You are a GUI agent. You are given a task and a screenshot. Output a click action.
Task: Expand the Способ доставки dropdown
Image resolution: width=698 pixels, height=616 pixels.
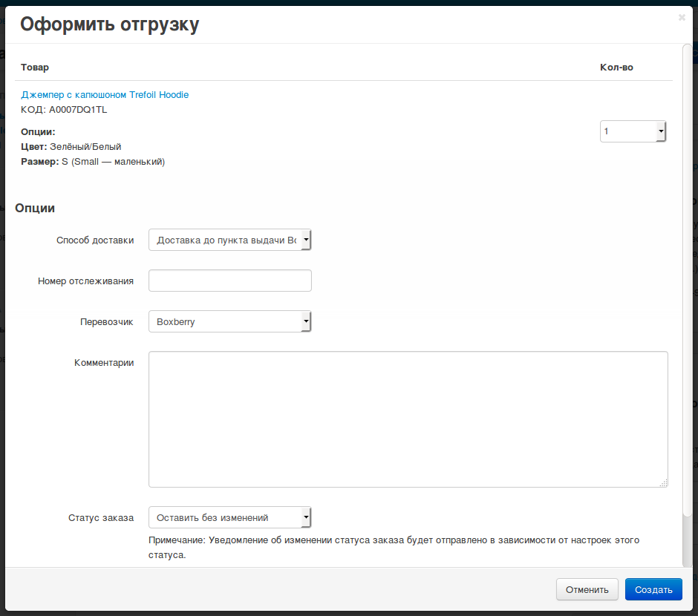tap(229, 240)
